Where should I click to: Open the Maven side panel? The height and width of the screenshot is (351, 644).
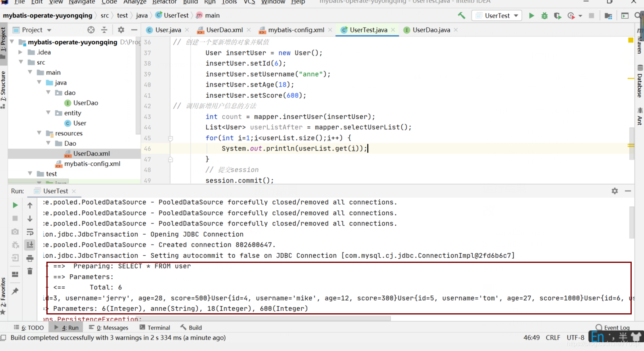[x=639, y=41]
